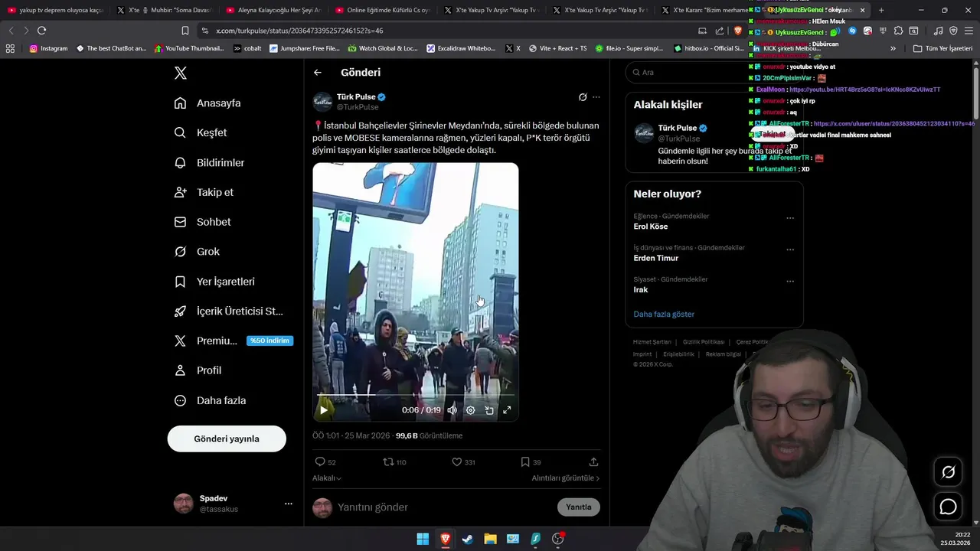The height and width of the screenshot is (551, 980).
Task: Open Profil page
Action: click(x=198, y=370)
